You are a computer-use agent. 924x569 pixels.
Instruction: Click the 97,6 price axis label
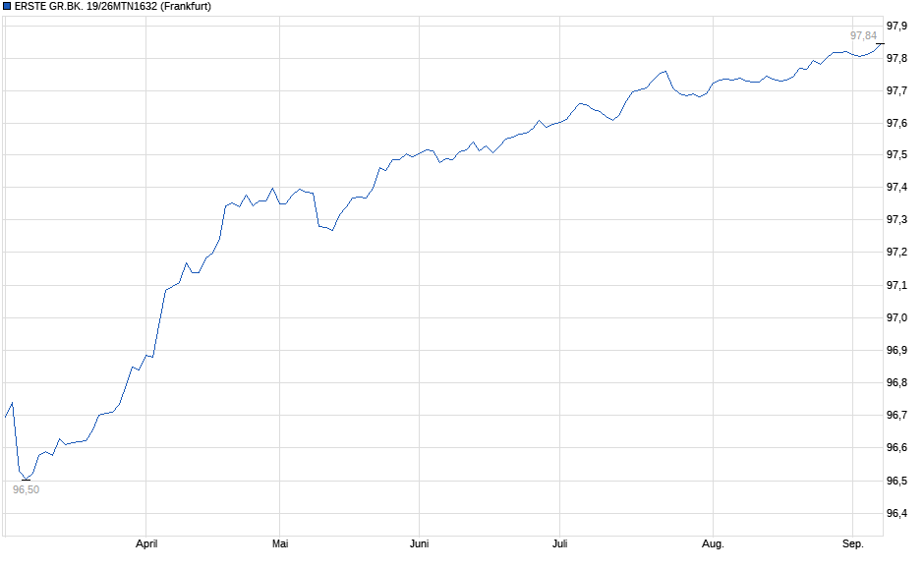pos(896,123)
